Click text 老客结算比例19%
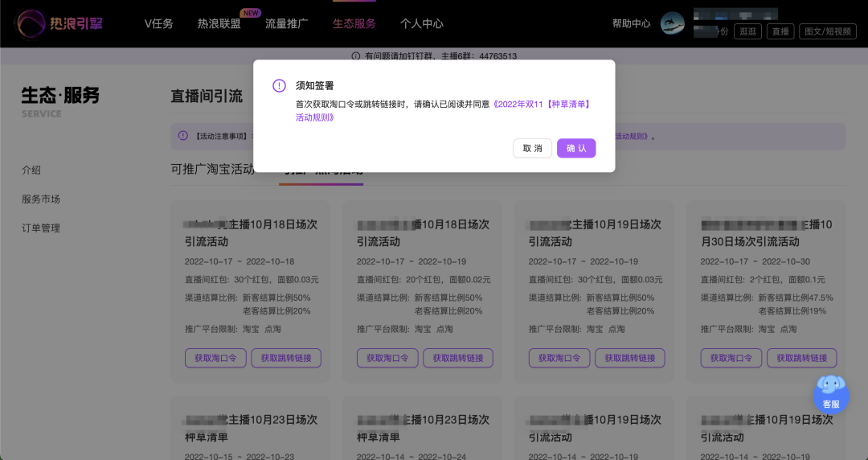Screen dimensions: 868x460 click(792, 311)
